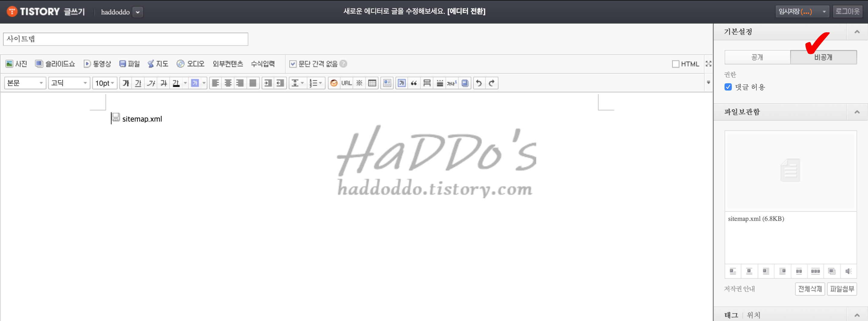
Task: Increase indent of paragraph
Action: click(268, 83)
